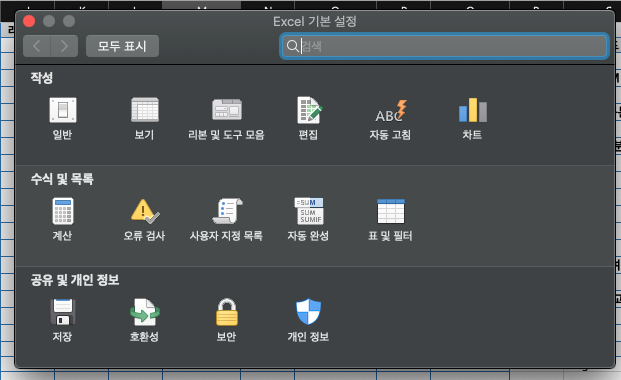Screen dimensions: 621x380
Task: Open the 보안 (Security) lock icon
Action: [x=227, y=312]
